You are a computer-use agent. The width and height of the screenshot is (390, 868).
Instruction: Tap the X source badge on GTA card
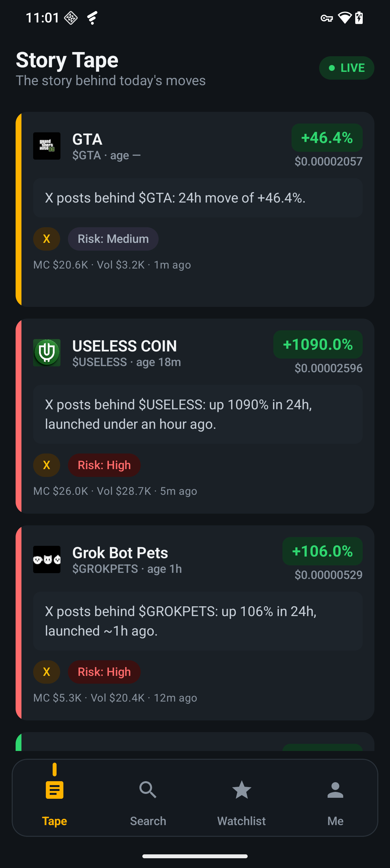point(46,239)
